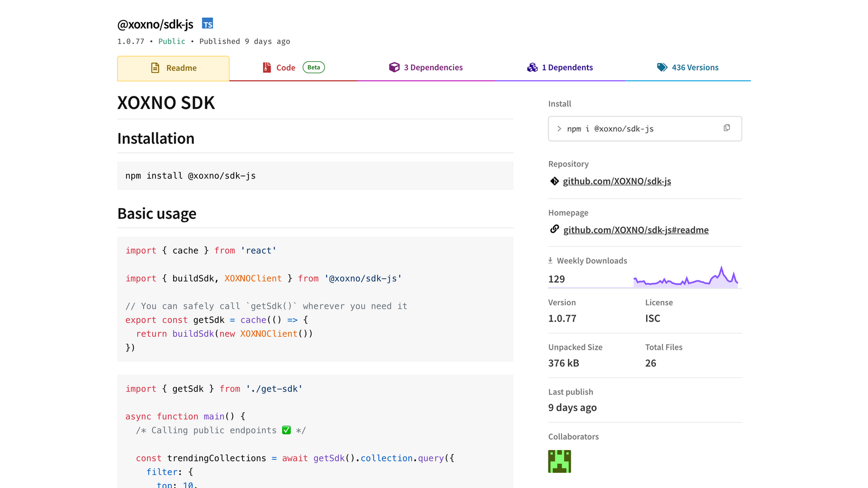Click the Dependents cubes icon
The width and height of the screenshot is (868, 488).
coord(532,67)
